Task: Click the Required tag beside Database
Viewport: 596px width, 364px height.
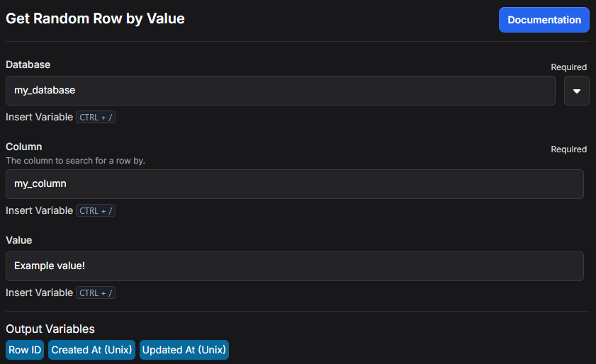Action: 568,67
